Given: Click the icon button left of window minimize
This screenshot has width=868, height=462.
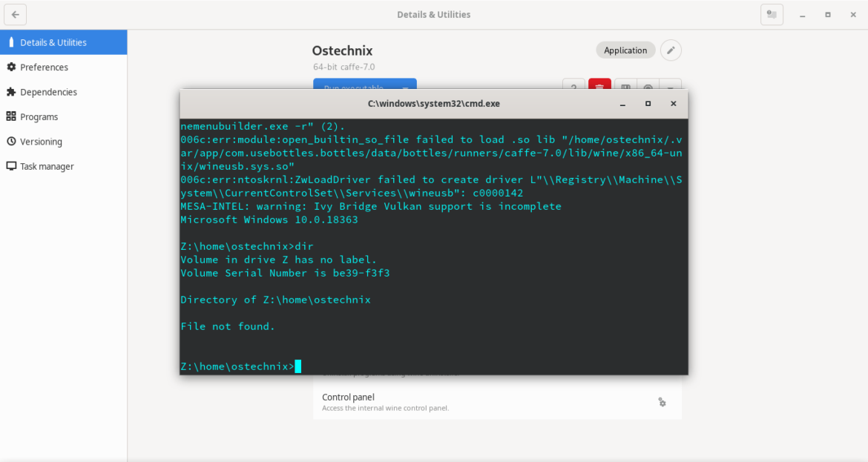Looking at the screenshot, I should coord(772,14).
